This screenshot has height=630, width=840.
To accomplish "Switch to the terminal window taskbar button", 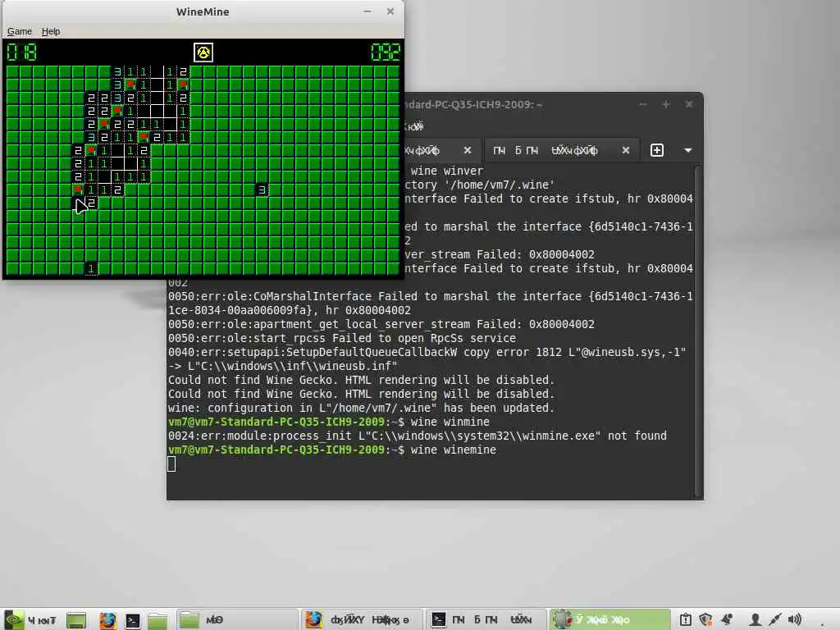I will 486,620.
